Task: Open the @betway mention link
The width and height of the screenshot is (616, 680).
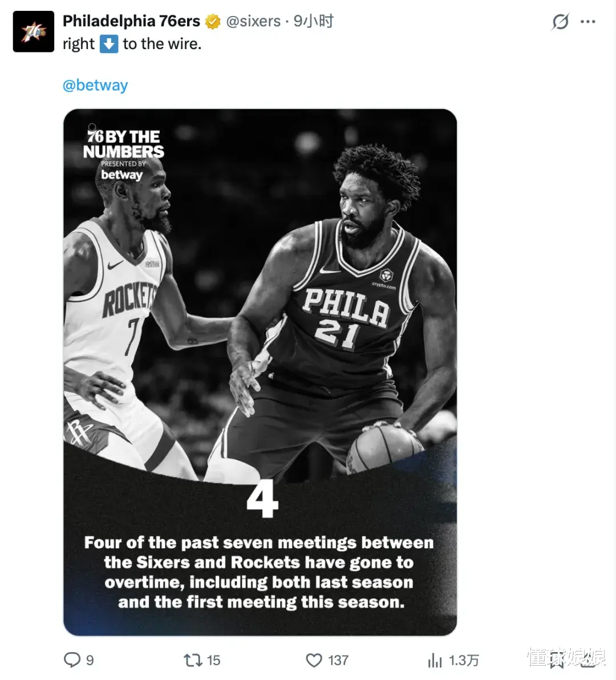Action: tap(95, 85)
